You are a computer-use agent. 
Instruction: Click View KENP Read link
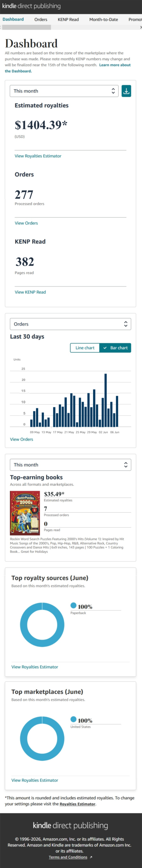pyautogui.click(x=30, y=292)
